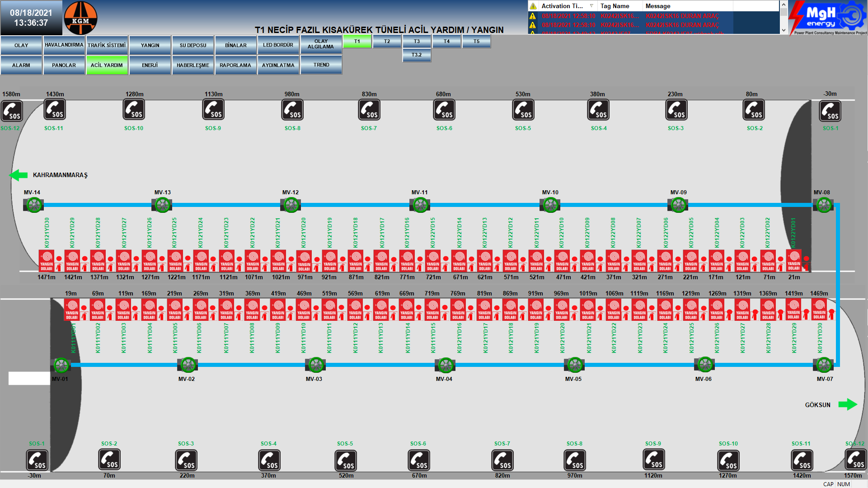Viewport: 868px width, 488px height.
Task: Open the Activation Time column filter dropdown
Action: tap(591, 6)
